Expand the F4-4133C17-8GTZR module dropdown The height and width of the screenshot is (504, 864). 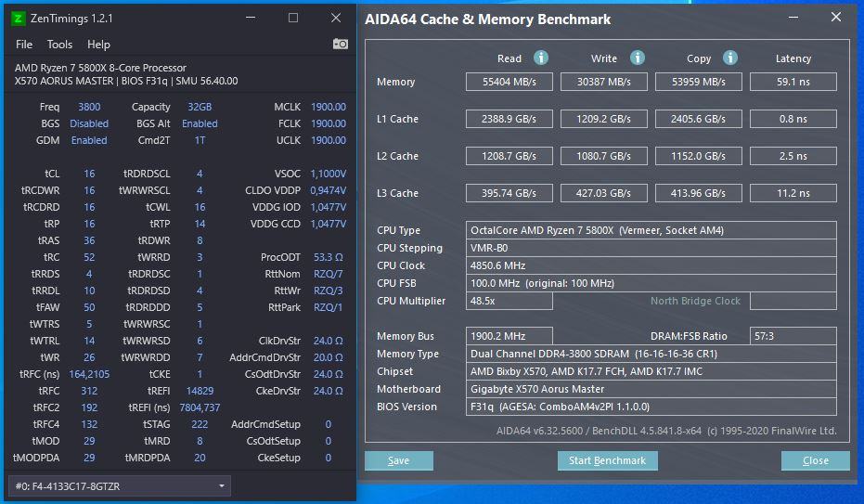click(120, 486)
